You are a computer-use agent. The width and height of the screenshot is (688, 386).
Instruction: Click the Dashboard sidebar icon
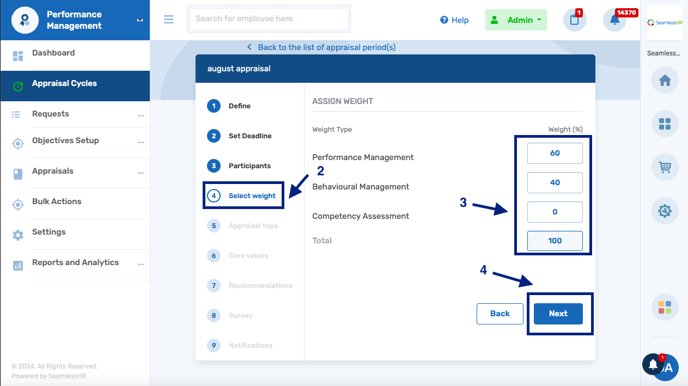tap(18, 56)
